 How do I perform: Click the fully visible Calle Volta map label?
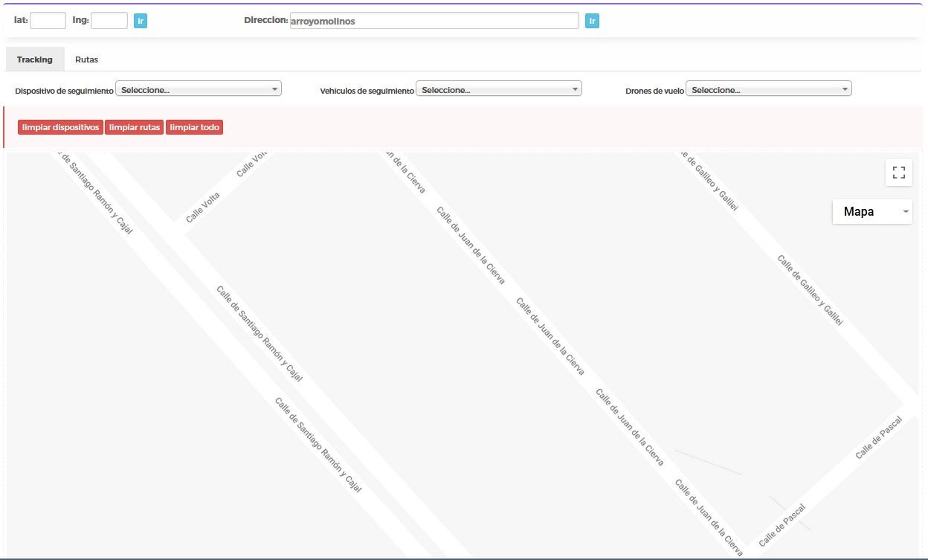[x=203, y=208]
